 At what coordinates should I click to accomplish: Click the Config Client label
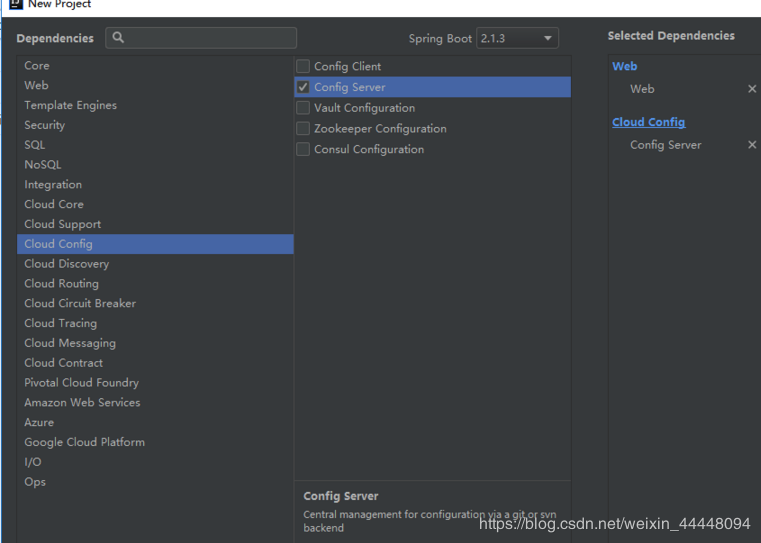pyautogui.click(x=347, y=66)
